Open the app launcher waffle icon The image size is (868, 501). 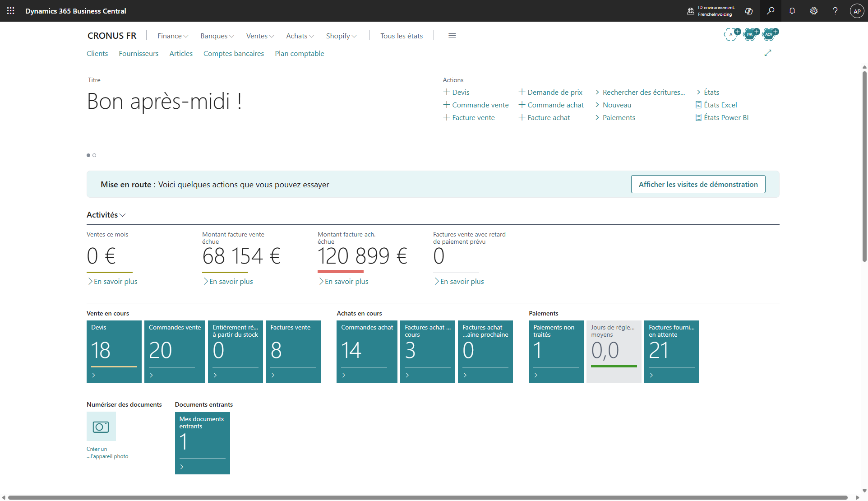[10, 11]
